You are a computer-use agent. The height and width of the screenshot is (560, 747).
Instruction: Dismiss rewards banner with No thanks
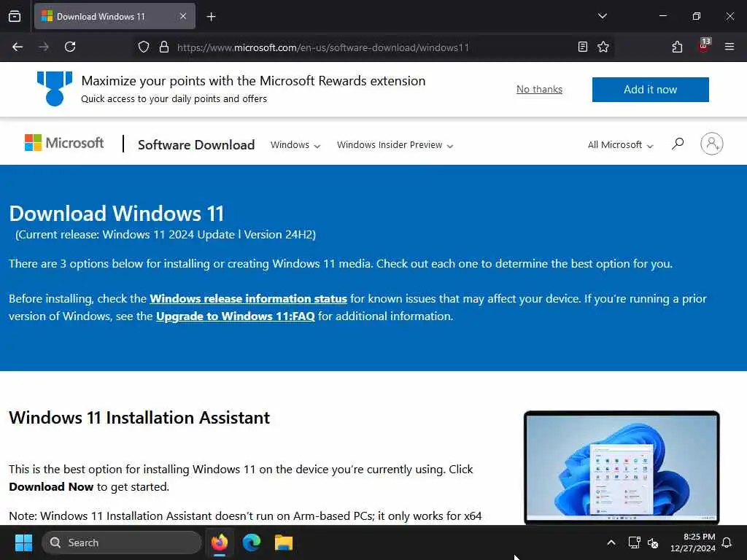[x=539, y=89]
